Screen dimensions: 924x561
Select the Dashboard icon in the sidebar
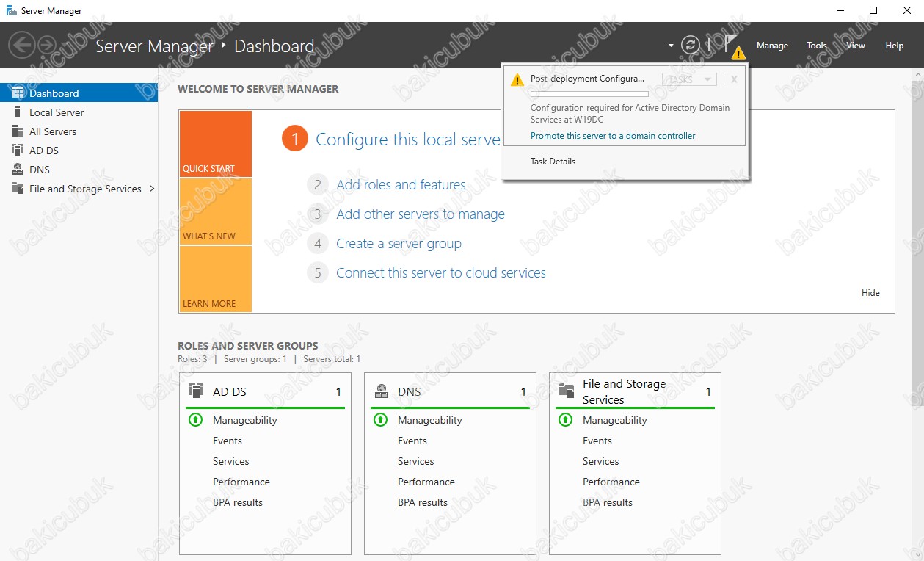18,93
